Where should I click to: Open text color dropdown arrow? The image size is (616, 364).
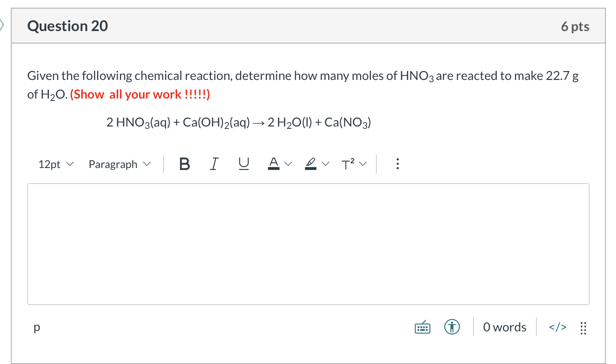288,164
